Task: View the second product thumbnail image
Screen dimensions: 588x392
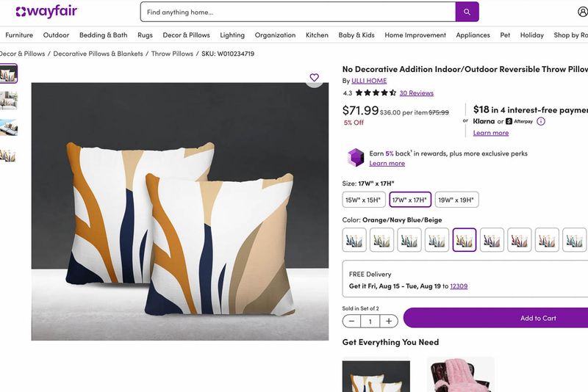Action: pos(9,101)
